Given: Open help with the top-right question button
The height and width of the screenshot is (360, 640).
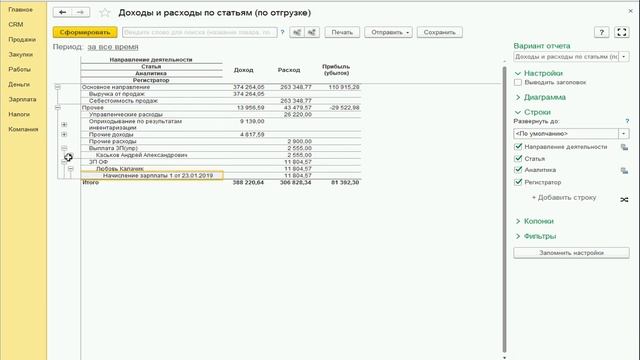Looking at the screenshot, I should coord(601,32).
